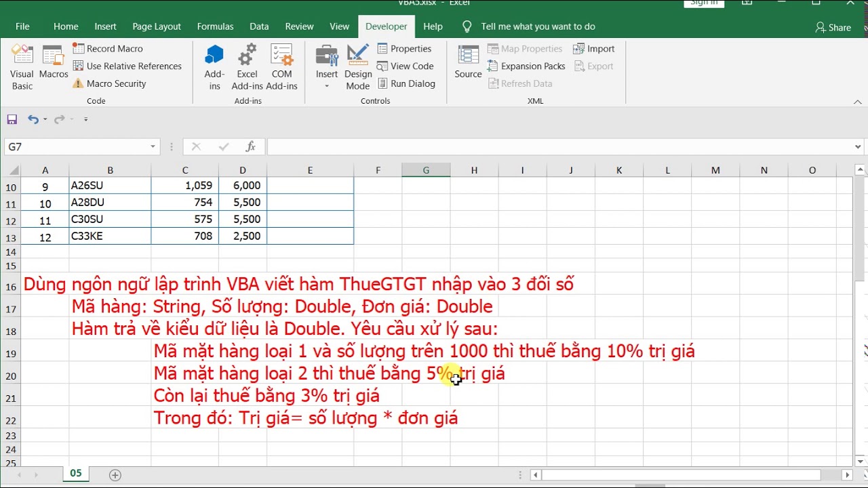868x488 pixels.
Task: Click the Insert Function fx button
Action: coord(250,147)
